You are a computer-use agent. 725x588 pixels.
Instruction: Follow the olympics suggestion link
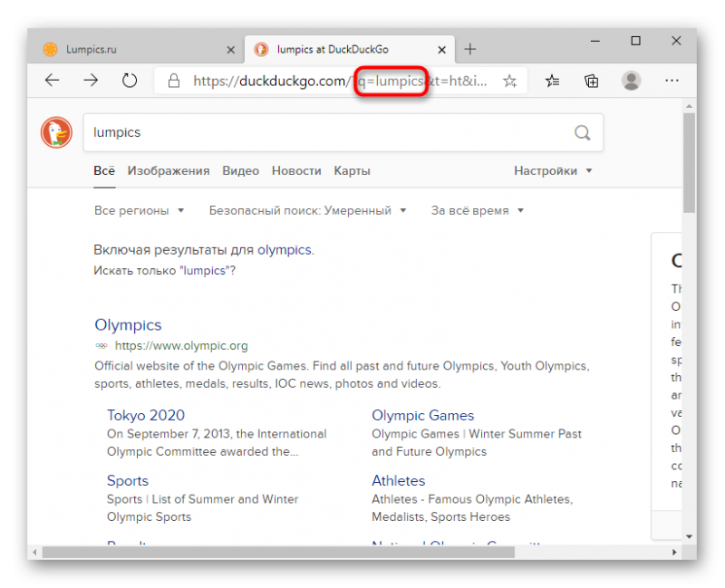pos(285,250)
